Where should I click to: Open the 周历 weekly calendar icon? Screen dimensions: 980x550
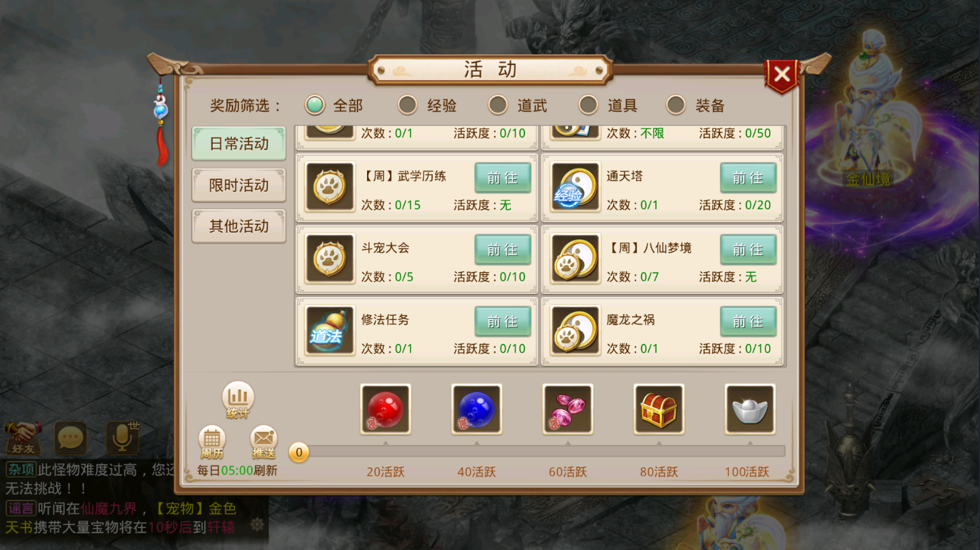click(x=212, y=442)
